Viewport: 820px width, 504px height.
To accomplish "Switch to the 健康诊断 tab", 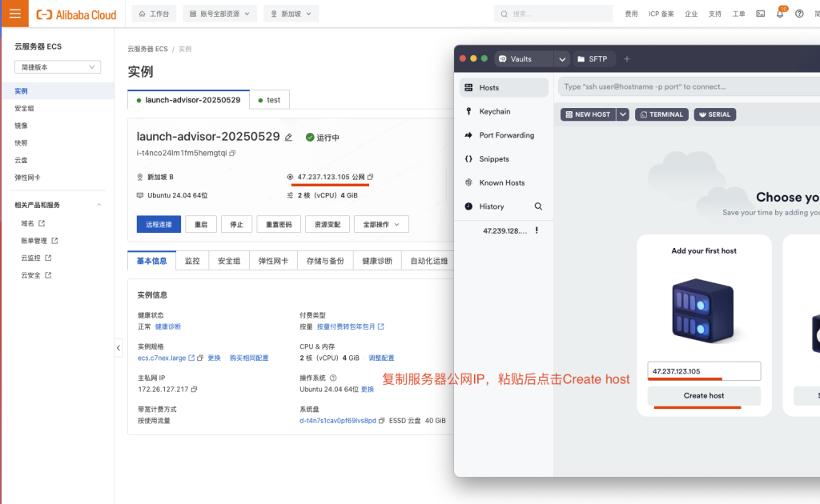I will tap(377, 261).
